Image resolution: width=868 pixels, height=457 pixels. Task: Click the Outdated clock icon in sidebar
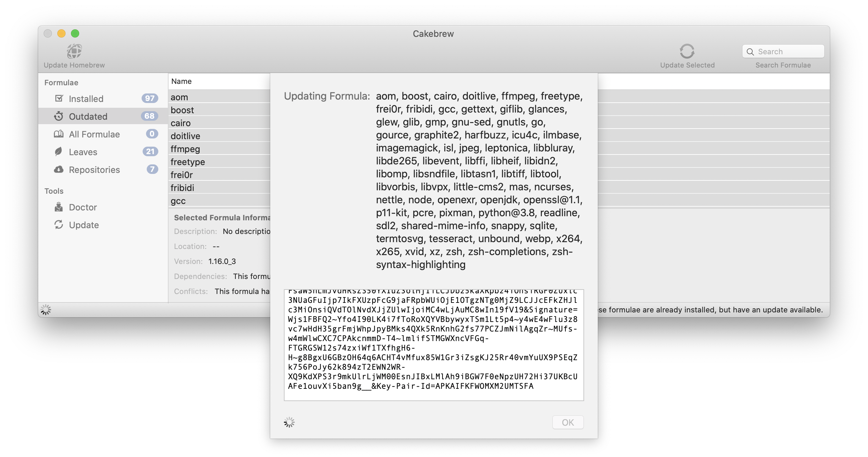click(59, 116)
